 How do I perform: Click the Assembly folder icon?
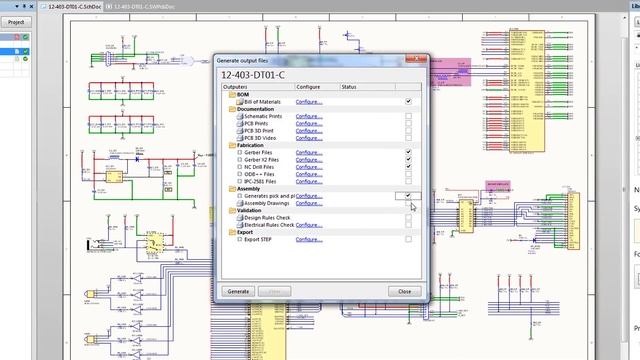pyautogui.click(x=232, y=189)
